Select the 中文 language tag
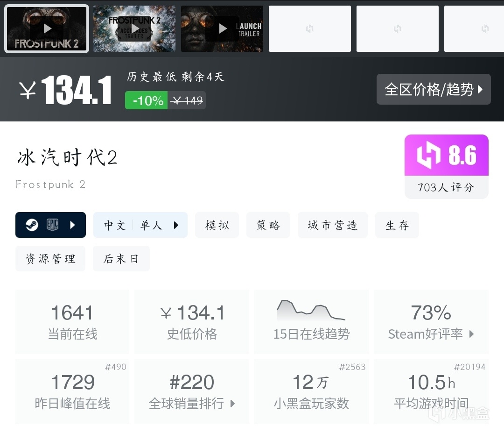504x433 pixels. pos(115,225)
